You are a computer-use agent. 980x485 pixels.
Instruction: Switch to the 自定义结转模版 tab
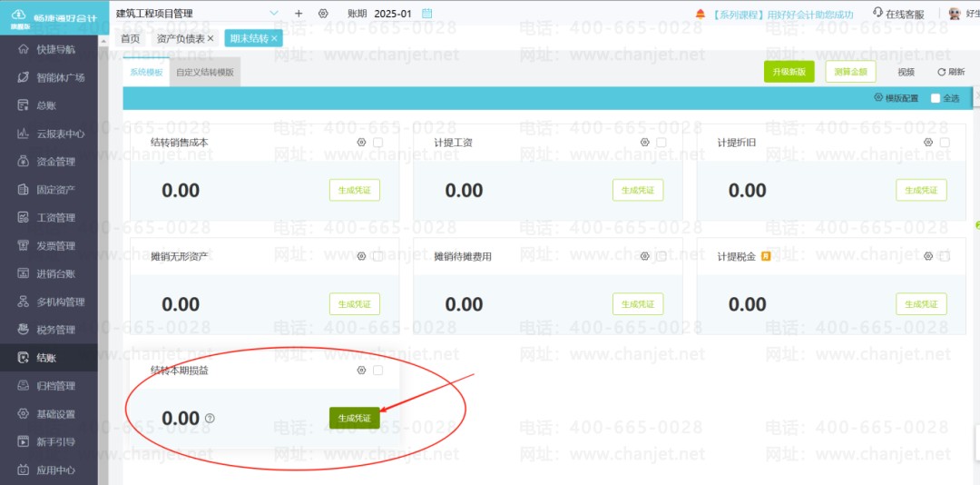coord(205,72)
